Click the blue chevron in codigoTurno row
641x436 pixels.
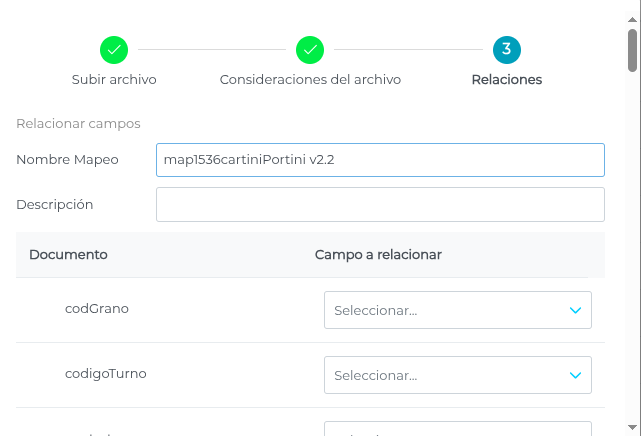pyautogui.click(x=575, y=376)
